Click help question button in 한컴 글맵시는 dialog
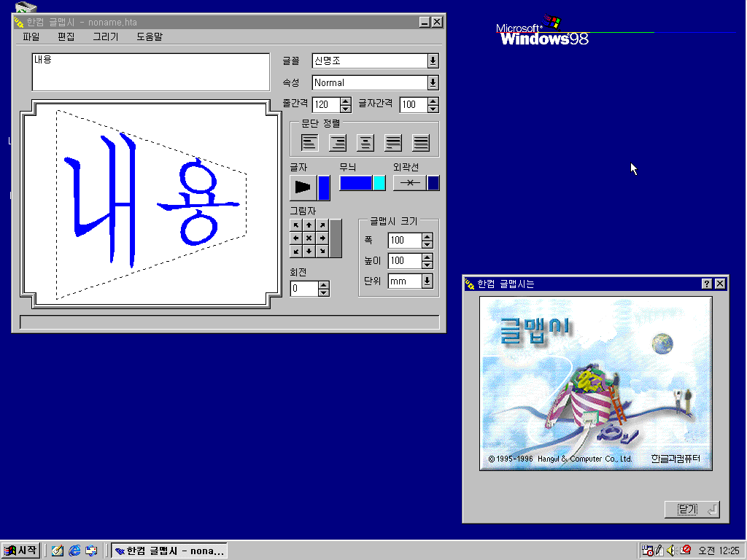This screenshot has height=560, width=747. click(x=707, y=284)
